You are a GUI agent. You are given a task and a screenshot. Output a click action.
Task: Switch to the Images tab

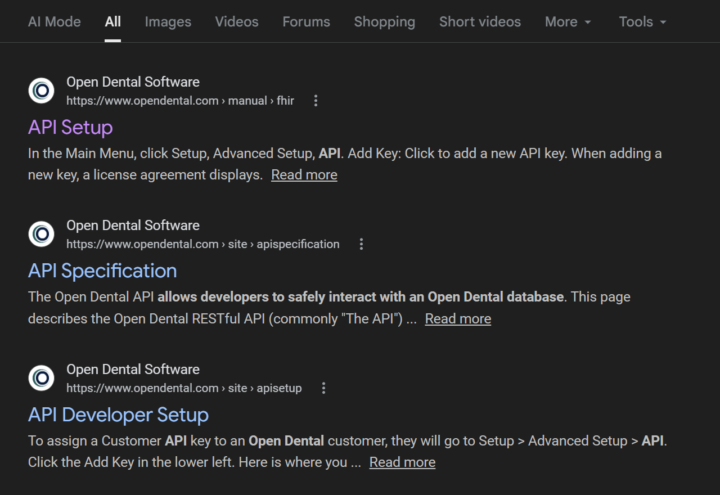pos(168,22)
